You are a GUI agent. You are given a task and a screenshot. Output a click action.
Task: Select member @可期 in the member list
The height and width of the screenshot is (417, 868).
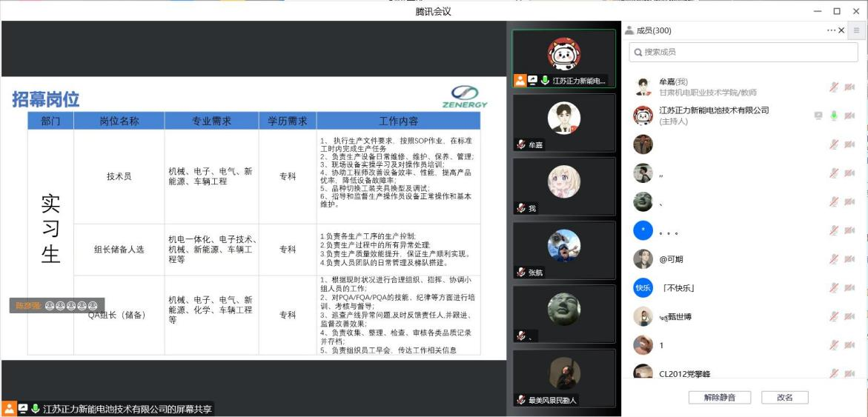pos(672,259)
